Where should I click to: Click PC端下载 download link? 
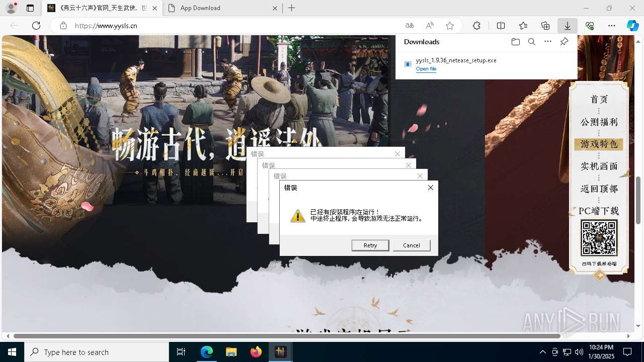click(x=599, y=211)
